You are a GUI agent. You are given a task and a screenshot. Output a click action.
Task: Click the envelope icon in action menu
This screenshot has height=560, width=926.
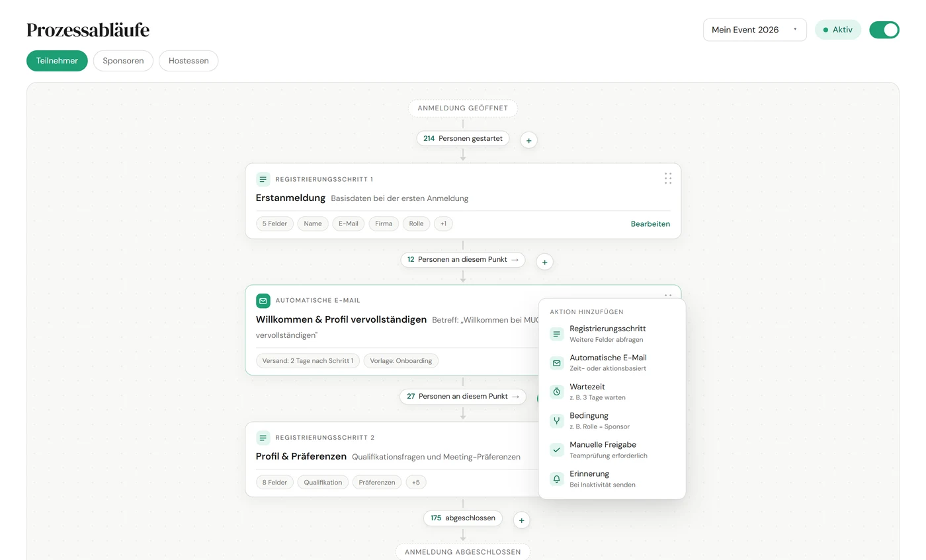pos(556,363)
